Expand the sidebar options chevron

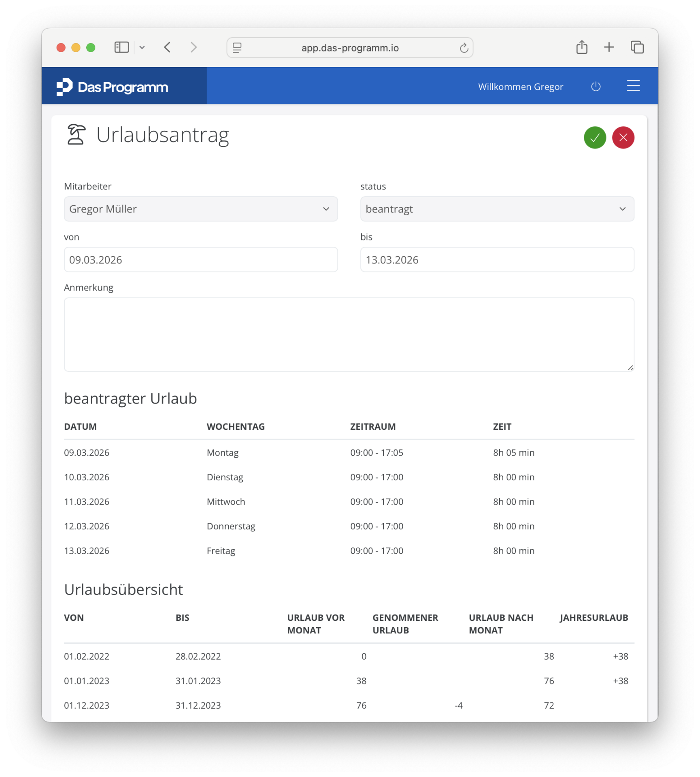point(142,48)
